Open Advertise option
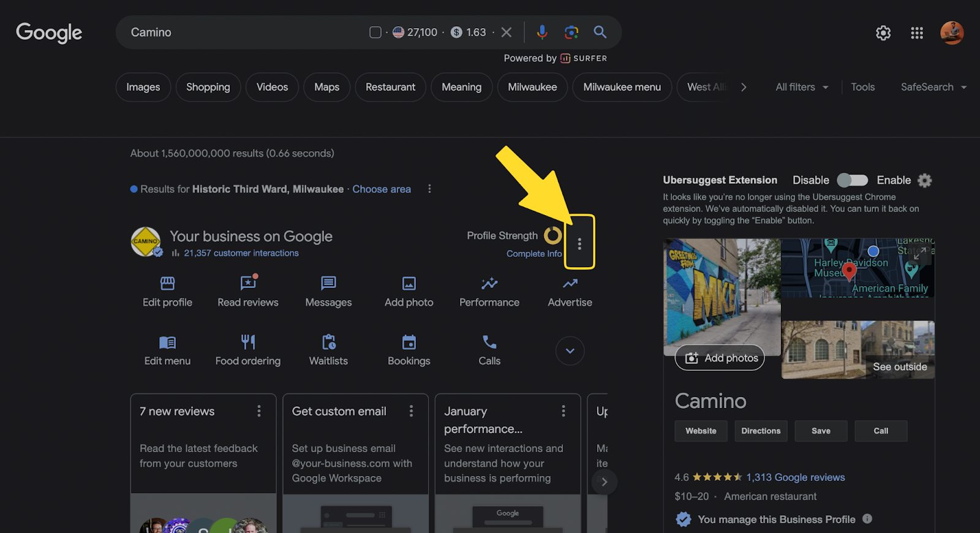The image size is (980, 533). (570, 292)
